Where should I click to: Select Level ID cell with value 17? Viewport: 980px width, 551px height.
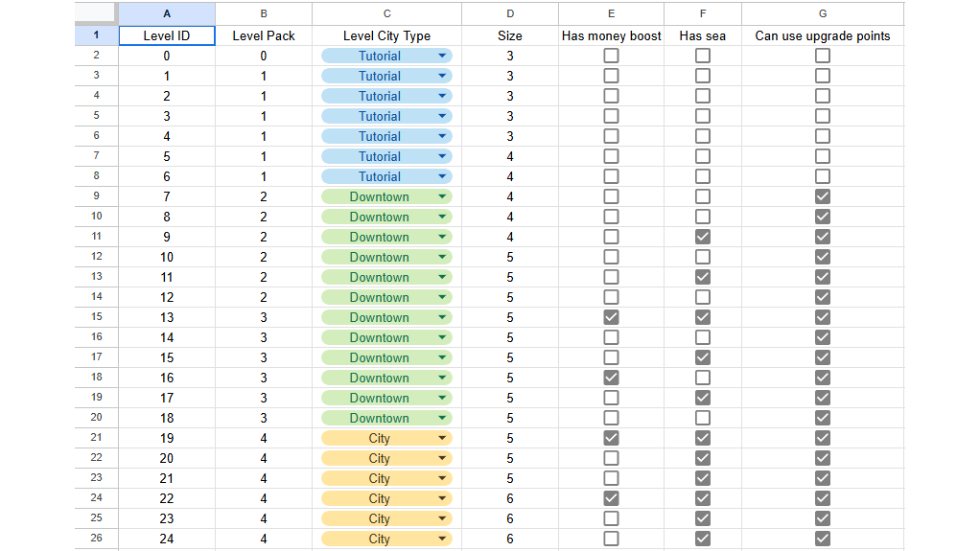pyautogui.click(x=167, y=398)
